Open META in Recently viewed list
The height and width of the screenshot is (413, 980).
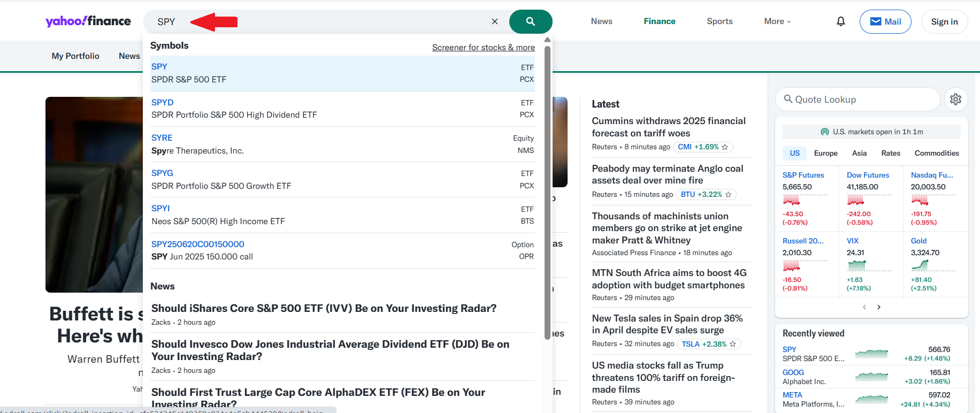click(x=792, y=395)
